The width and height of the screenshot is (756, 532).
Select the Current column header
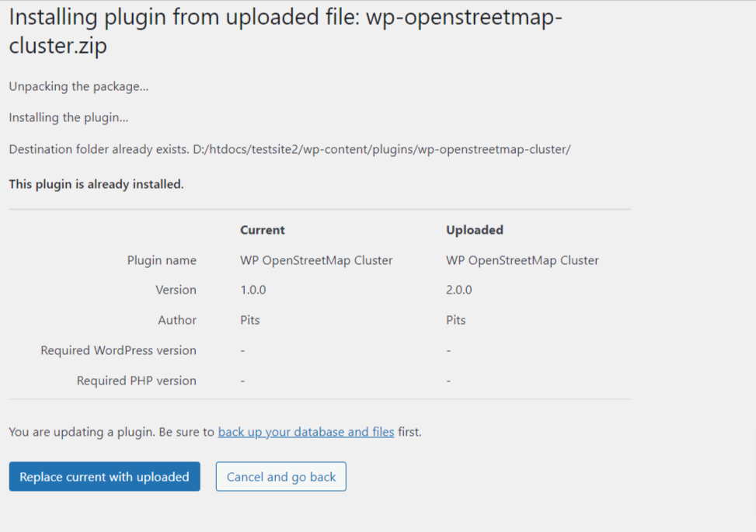[x=263, y=230]
